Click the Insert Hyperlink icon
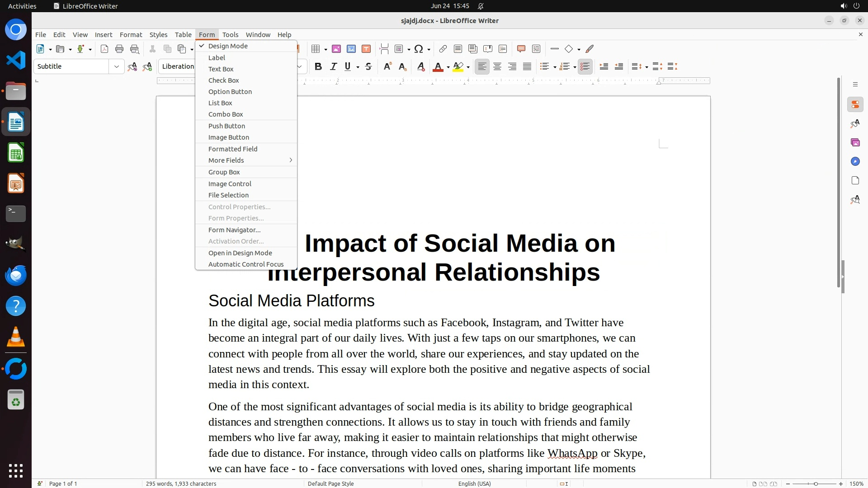Screen dimensions: 868x488 pyautogui.click(x=443, y=49)
